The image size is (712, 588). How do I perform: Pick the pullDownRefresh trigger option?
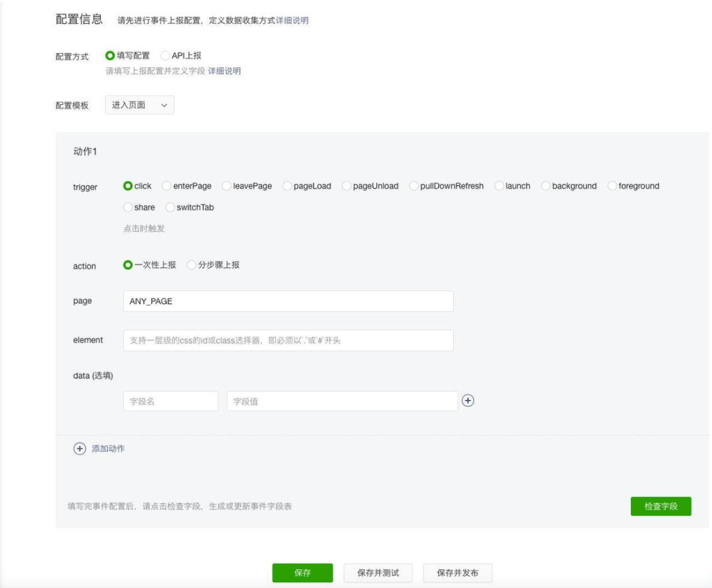click(x=415, y=186)
